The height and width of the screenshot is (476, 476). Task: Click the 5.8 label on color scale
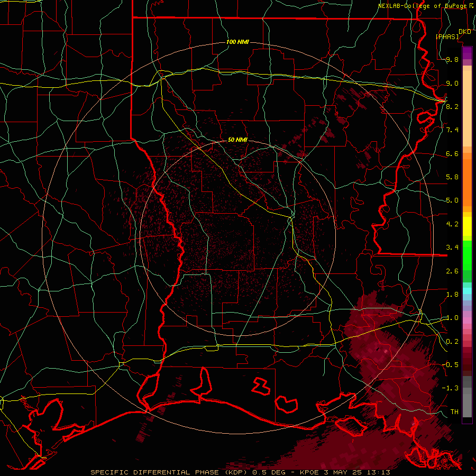pos(452,177)
